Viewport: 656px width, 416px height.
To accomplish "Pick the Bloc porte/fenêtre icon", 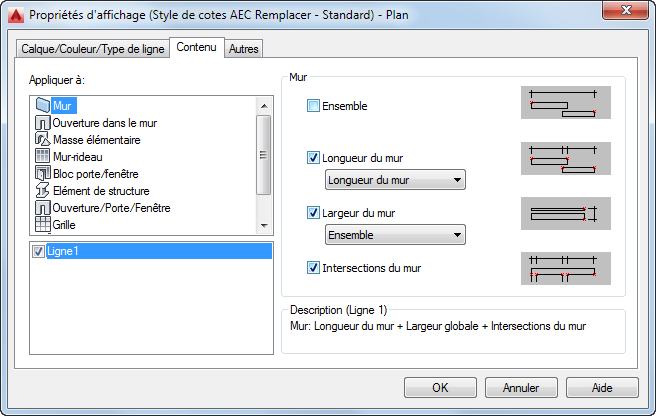I will tap(42, 174).
